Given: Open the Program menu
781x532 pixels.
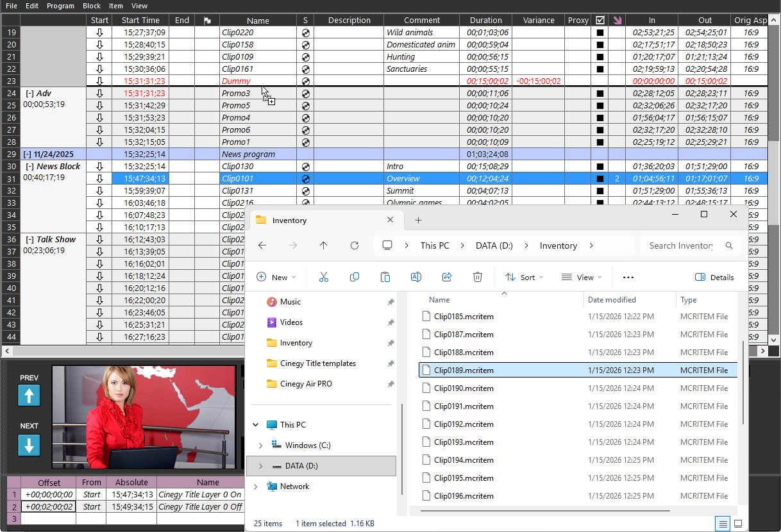Looking at the screenshot, I should pyautogui.click(x=60, y=6).
